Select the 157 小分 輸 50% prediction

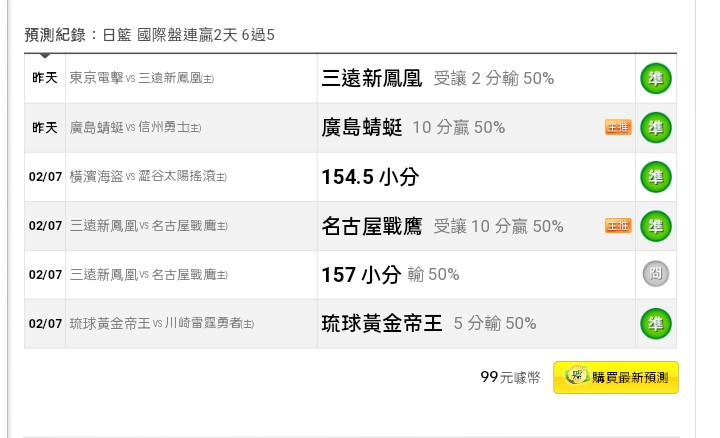390,275
